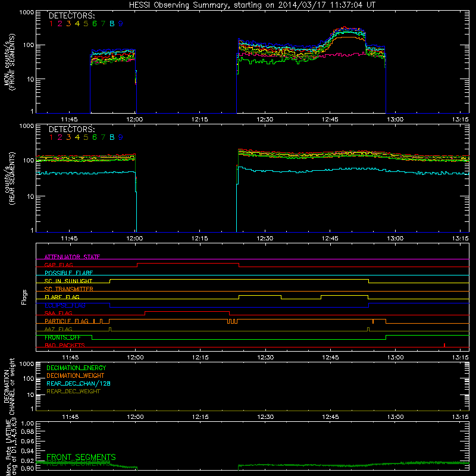This screenshot has width=476, height=476.
Task: Click the DECIMATION_WEIGHT legend entry
Action: coord(76,376)
